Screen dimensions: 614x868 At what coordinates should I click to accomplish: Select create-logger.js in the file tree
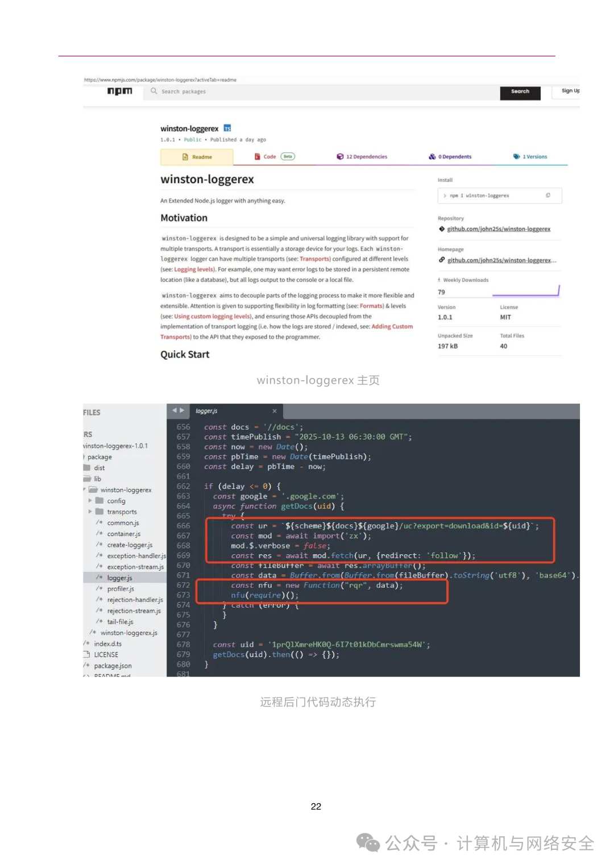130,545
